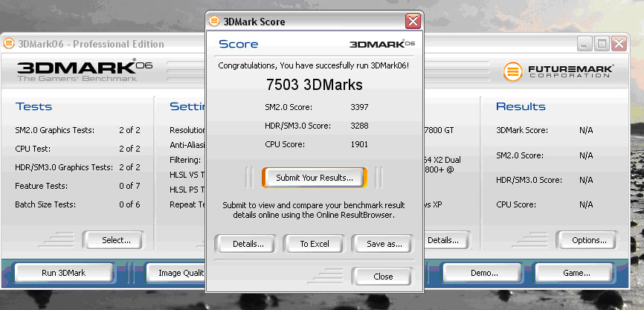Click the HDR/SM3.0 Score value 3288
The height and width of the screenshot is (310, 644).
point(359,126)
